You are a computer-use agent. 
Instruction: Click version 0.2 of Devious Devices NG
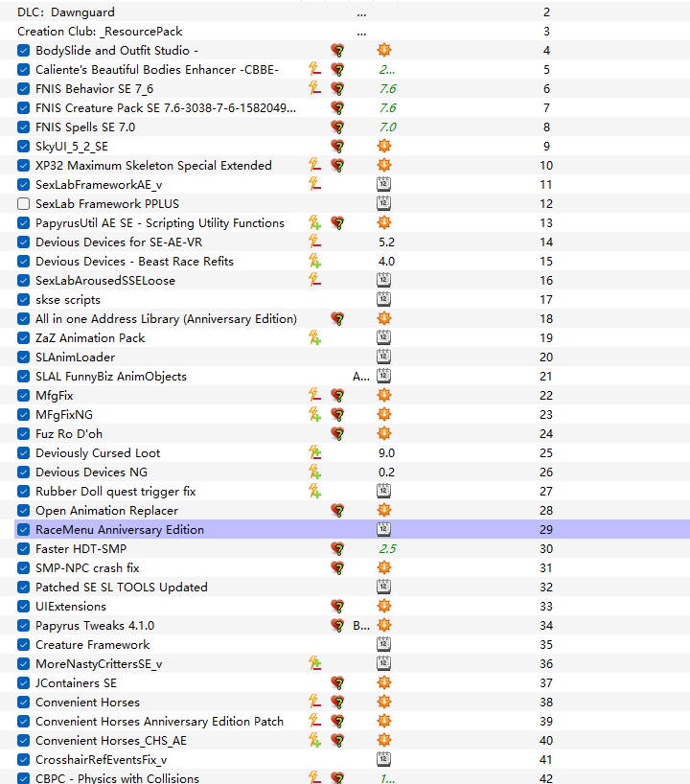[386, 472]
